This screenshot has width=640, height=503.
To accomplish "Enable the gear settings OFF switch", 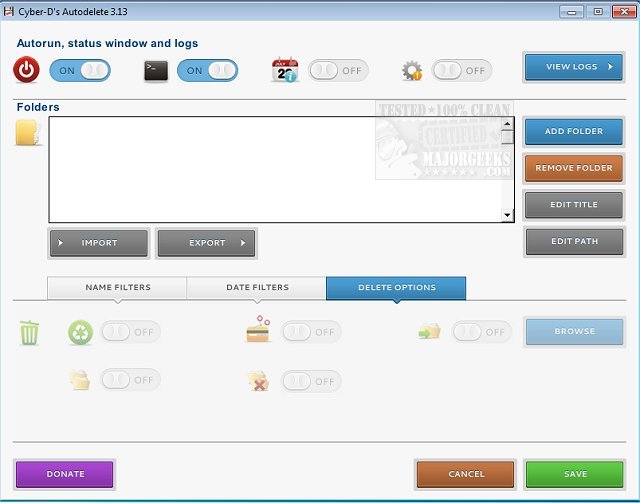I will click(462, 71).
